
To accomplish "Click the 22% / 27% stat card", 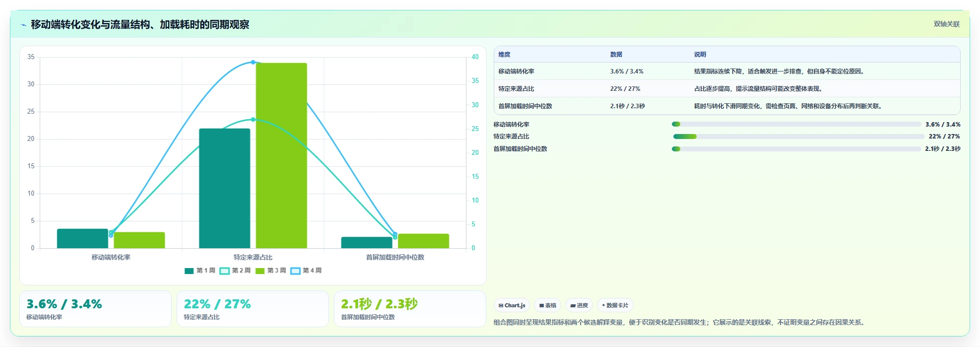I will 253,309.
